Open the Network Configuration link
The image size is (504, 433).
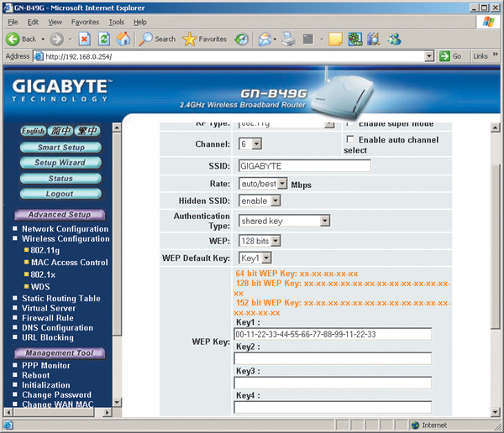[x=65, y=229]
